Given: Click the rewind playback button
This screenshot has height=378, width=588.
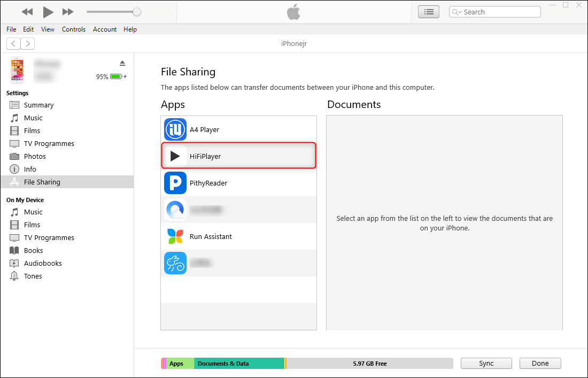Looking at the screenshot, I should [27, 12].
